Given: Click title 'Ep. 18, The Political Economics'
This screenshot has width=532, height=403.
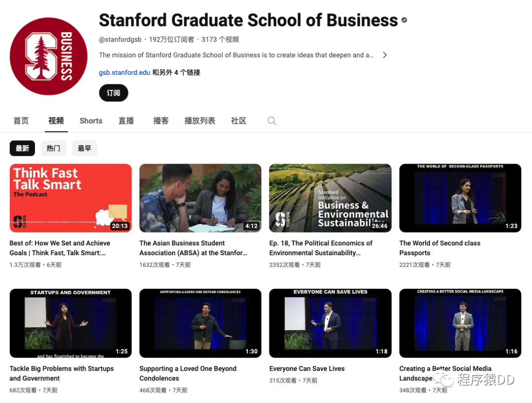Looking at the screenshot, I should coord(321,248).
